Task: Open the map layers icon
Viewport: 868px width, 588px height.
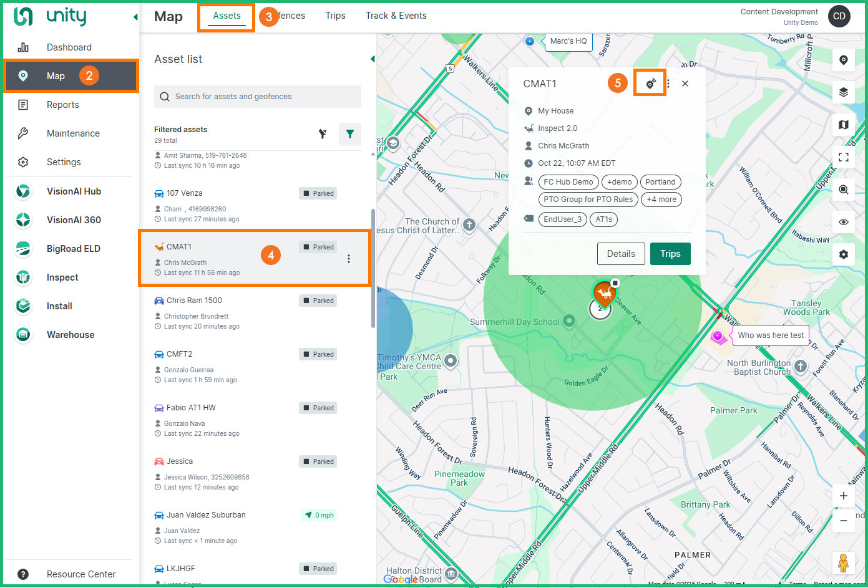Action: (843, 92)
